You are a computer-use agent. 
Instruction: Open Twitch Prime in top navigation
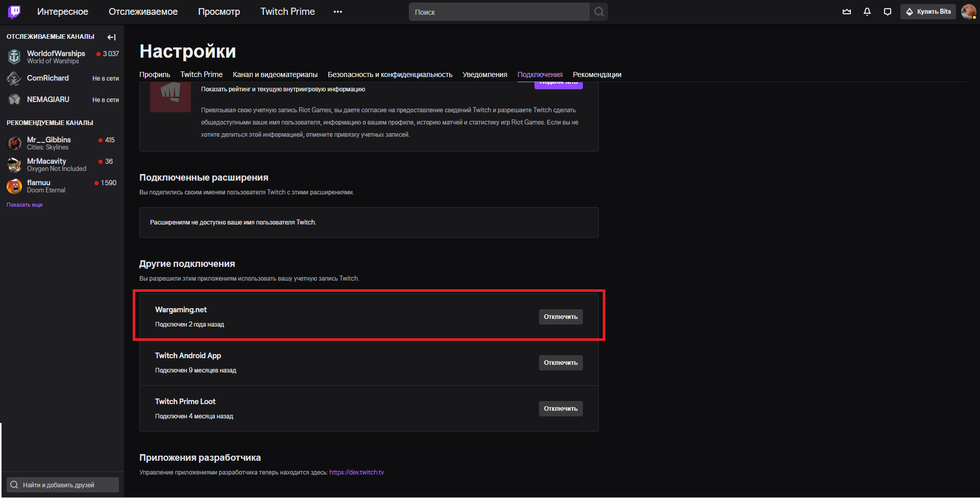[287, 12]
